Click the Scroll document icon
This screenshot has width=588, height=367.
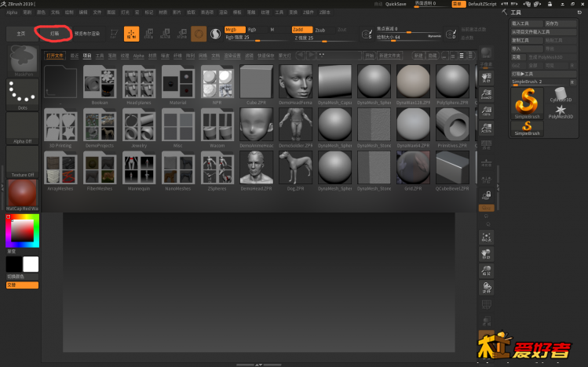coord(487,78)
